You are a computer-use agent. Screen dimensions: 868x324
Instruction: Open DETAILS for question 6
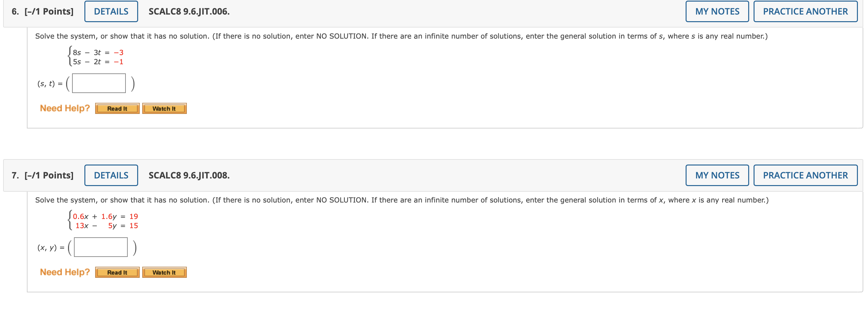point(111,11)
